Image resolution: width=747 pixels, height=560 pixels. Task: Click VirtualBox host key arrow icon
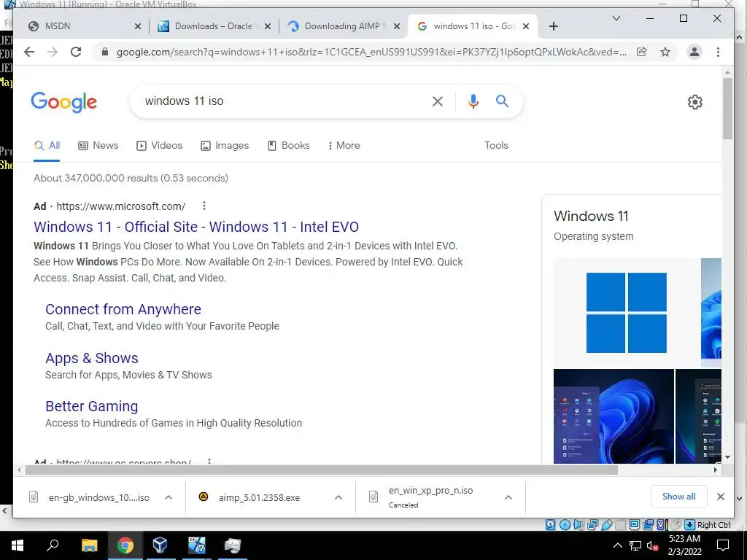pyautogui.click(x=689, y=525)
